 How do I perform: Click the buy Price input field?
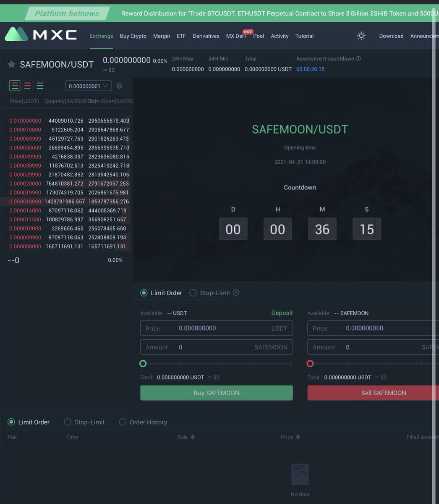(x=217, y=328)
